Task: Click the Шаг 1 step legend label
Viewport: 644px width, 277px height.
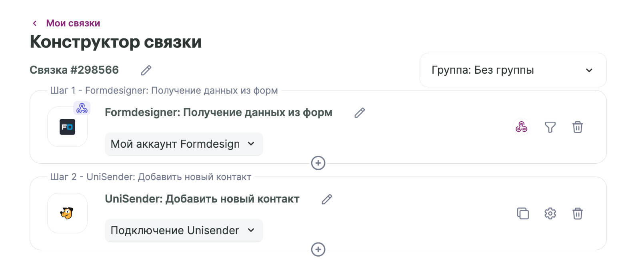Action: [x=164, y=90]
